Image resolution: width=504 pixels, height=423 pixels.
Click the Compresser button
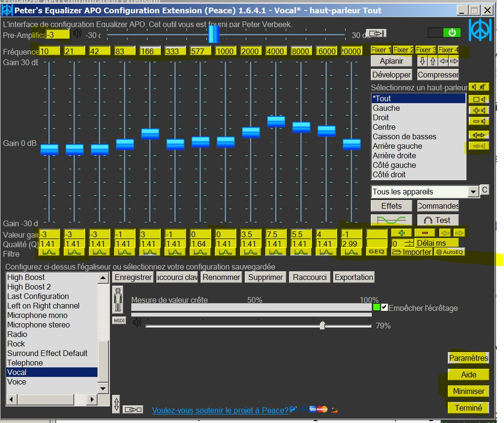pos(438,75)
